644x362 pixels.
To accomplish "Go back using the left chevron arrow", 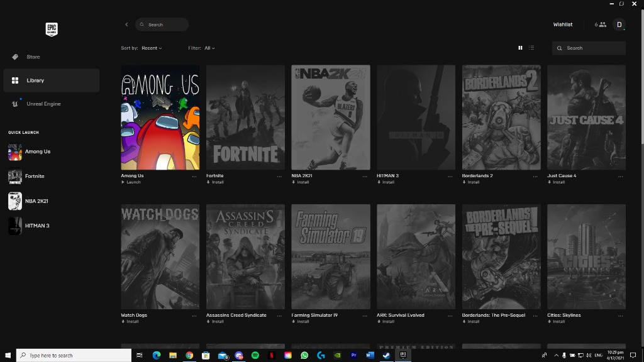I will [x=126, y=25].
